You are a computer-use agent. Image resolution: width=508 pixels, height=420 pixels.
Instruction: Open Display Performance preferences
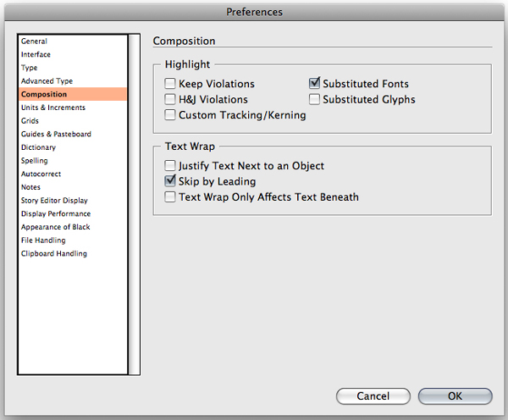[x=73, y=214]
